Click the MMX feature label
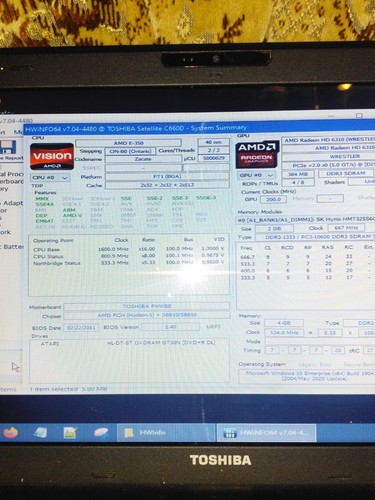The width and height of the screenshot is (375, 500). (x=42, y=199)
